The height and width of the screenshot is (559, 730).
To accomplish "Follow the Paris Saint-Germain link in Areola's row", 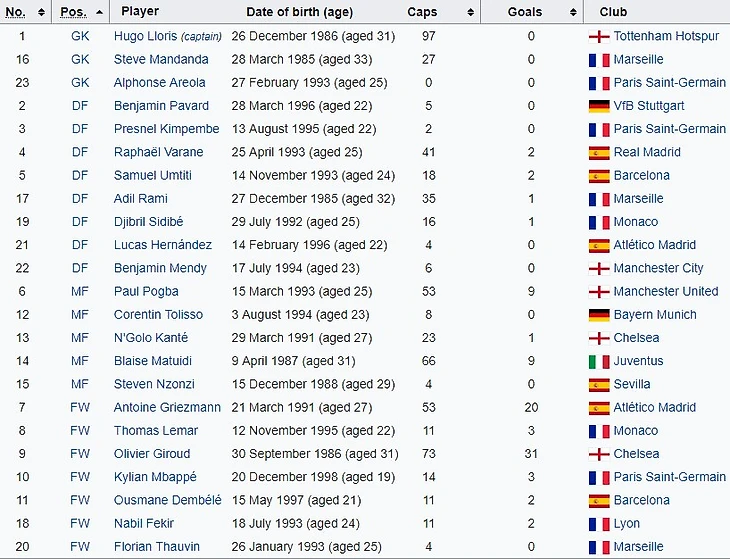I will tap(669, 83).
